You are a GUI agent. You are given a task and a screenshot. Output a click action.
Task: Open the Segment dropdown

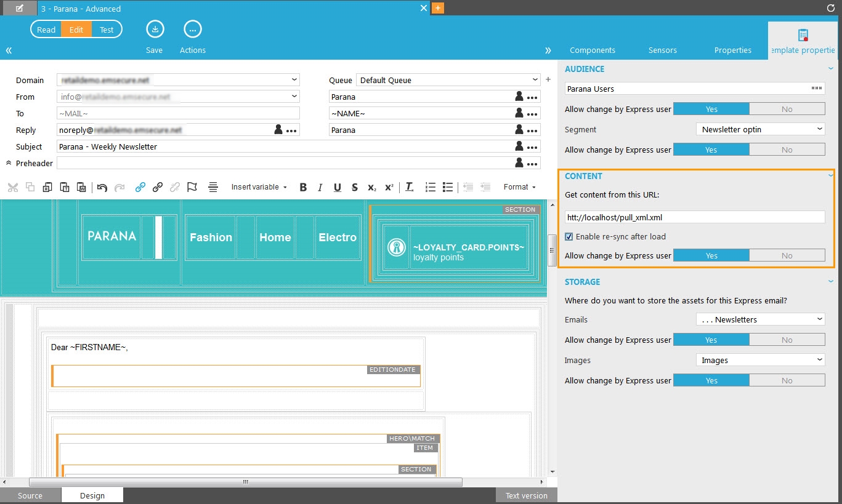point(760,129)
